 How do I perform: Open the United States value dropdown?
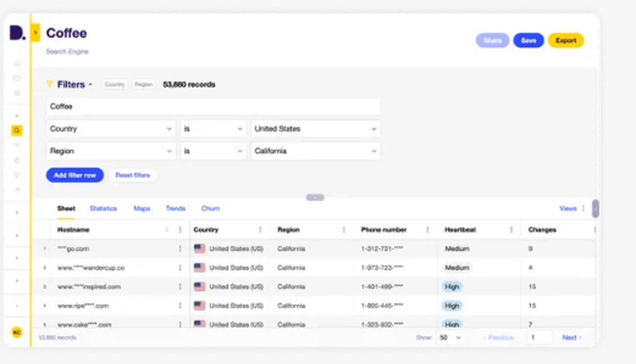pos(315,128)
